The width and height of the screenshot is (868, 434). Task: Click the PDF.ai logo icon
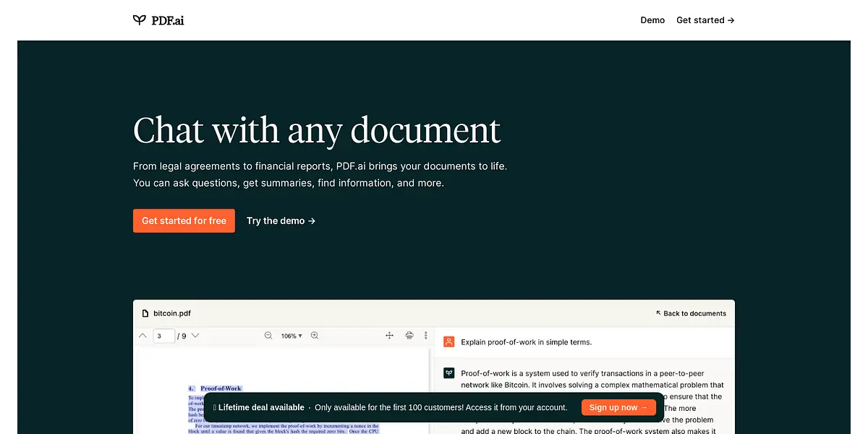pyautogui.click(x=140, y=20)
